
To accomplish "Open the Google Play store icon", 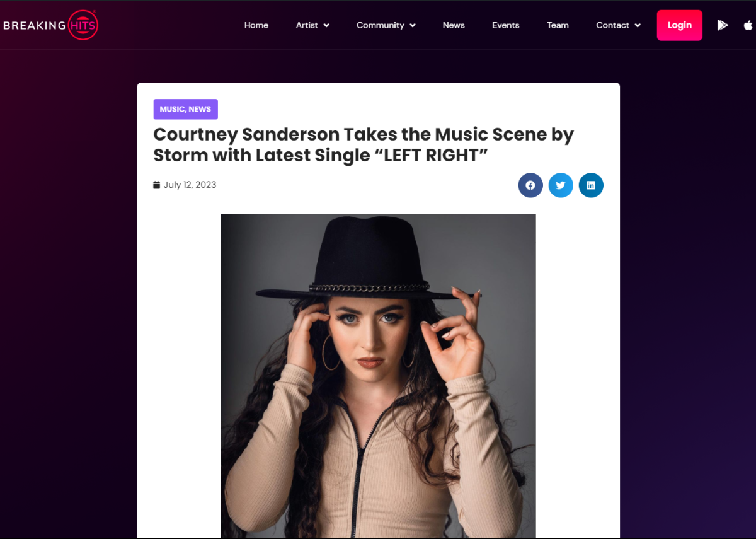I will coord(723,25).
